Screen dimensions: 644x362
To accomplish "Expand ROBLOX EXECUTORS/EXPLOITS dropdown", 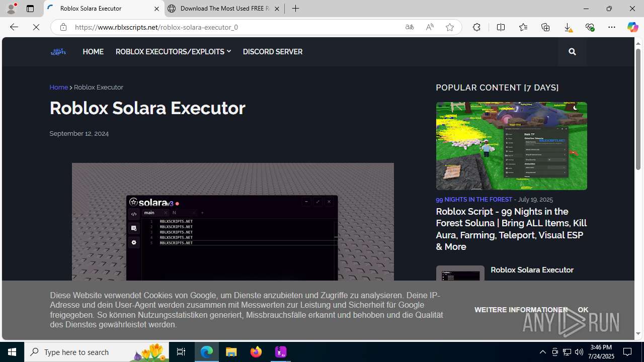I will (173, 52).
